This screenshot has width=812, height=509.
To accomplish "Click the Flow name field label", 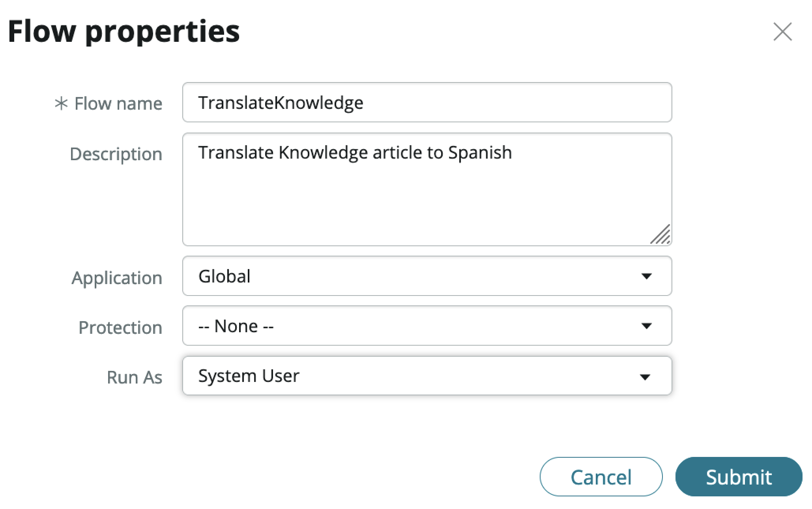I will click(118, 104).
